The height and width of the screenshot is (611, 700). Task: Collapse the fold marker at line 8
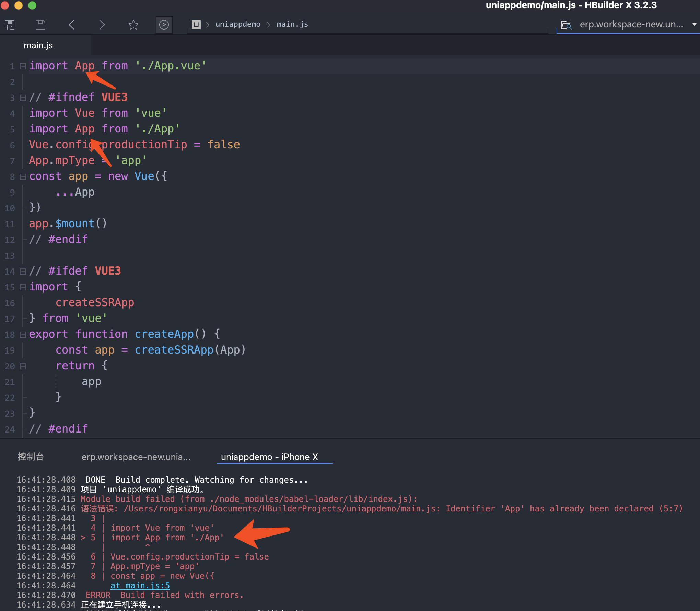coord(23,177)
